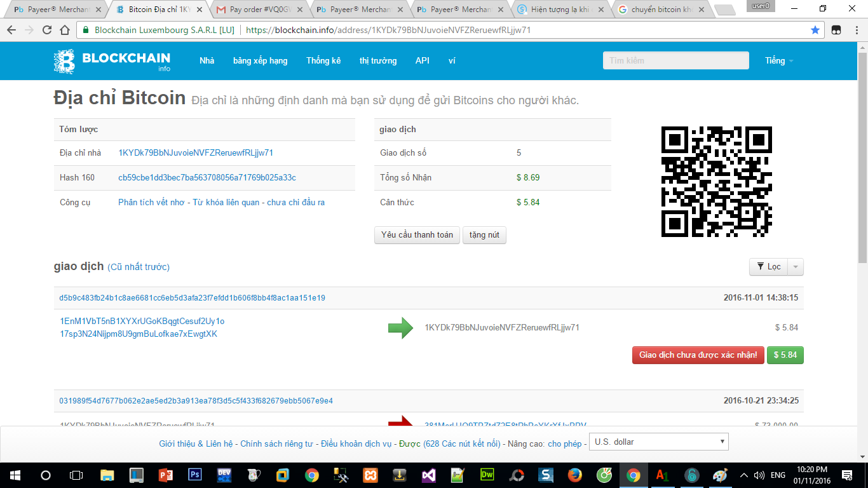Click the Blockchain.info logo

112,61
